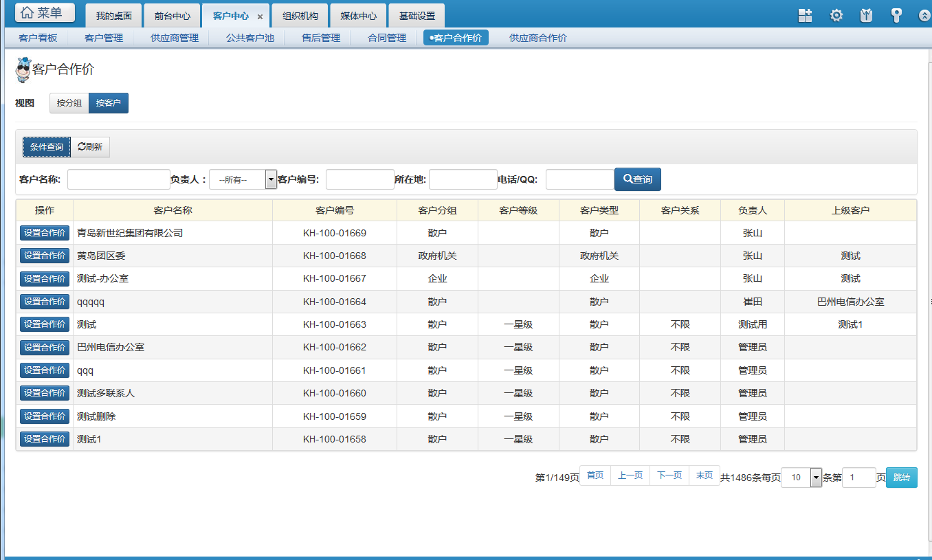Viewport: 932px width, 560px height.
Task: Open the 供应商管理 submenu item
Action: (x=175, y=38)
